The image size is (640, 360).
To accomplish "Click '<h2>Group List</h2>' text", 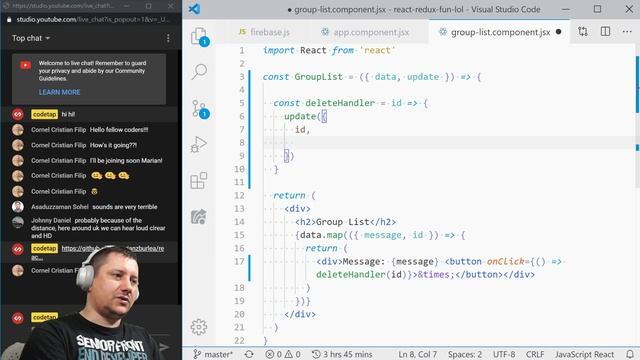I will coord(345,222).
